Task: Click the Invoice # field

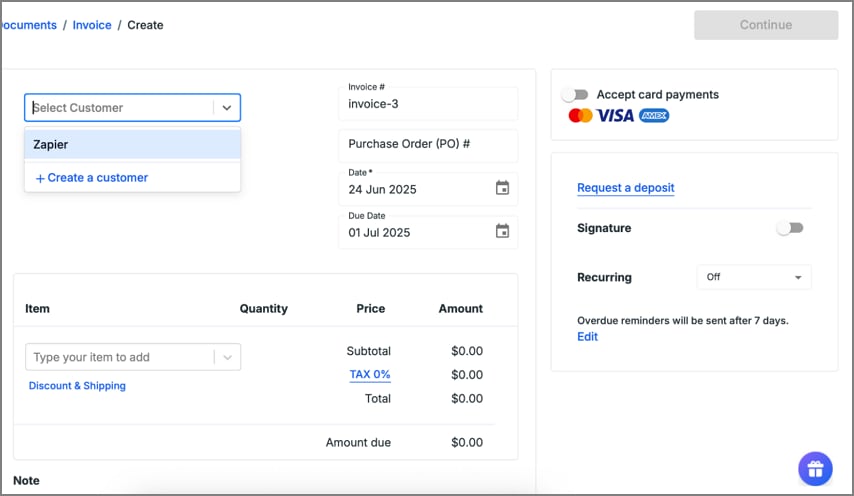Action: point(428,103)
